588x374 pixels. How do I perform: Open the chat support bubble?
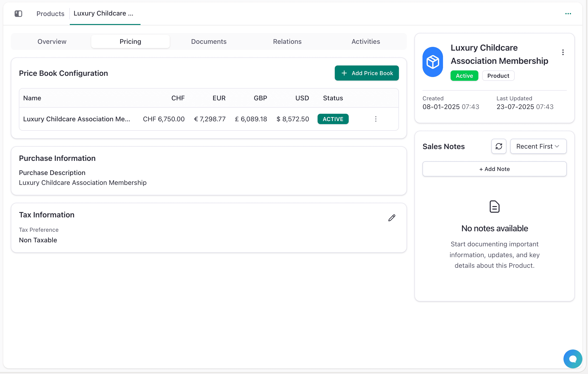point(573,359)
